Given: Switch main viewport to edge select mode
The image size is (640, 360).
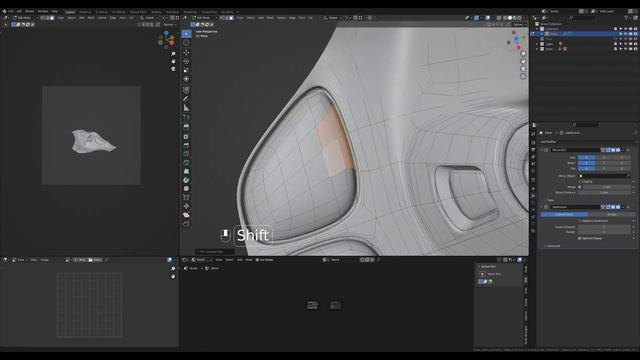Looking at the screenshot, I should pyautogui.click(x=227, y=18).
